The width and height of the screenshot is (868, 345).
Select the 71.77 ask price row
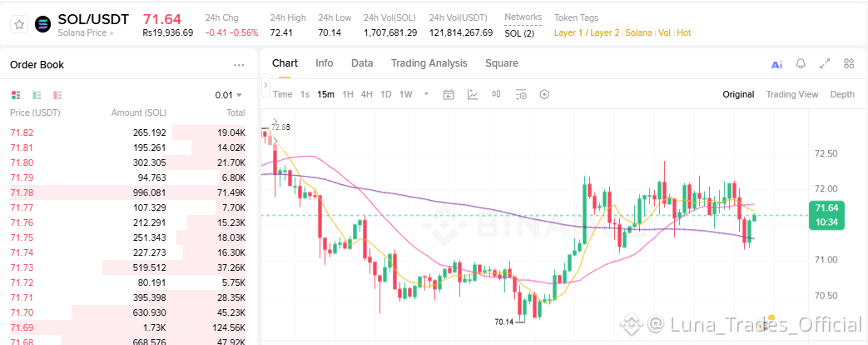[x=128, y=207]
